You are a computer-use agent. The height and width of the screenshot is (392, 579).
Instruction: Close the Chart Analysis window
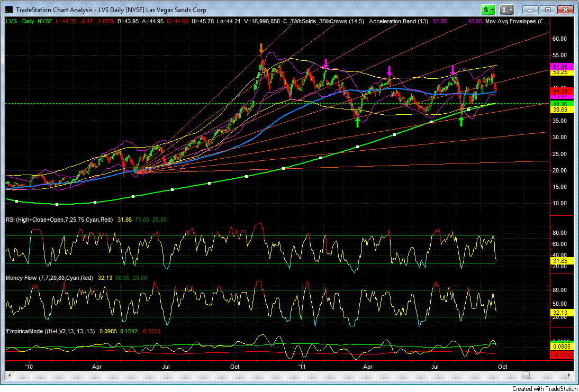tap(564, 10)
